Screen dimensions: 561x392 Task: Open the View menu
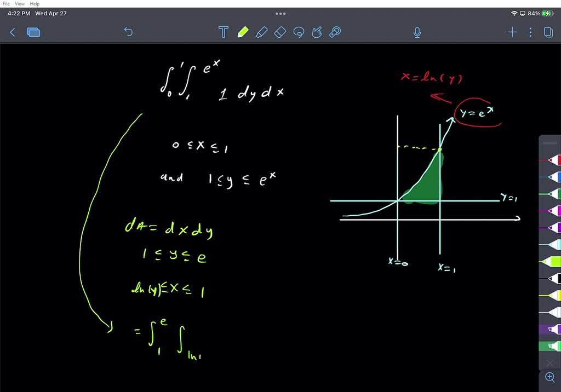[x=20, y=3]
